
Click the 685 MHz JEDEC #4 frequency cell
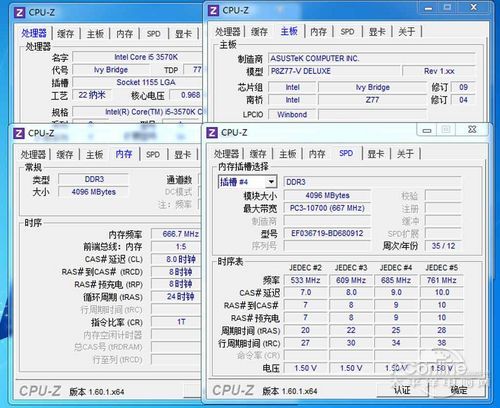pos(396,280)
